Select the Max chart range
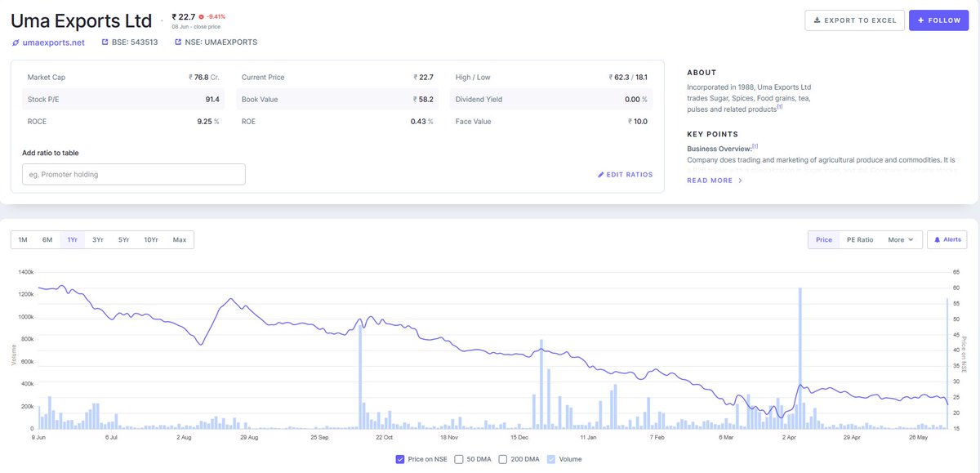980x473 pixels. pyautogui.click(x=180, y=239)
